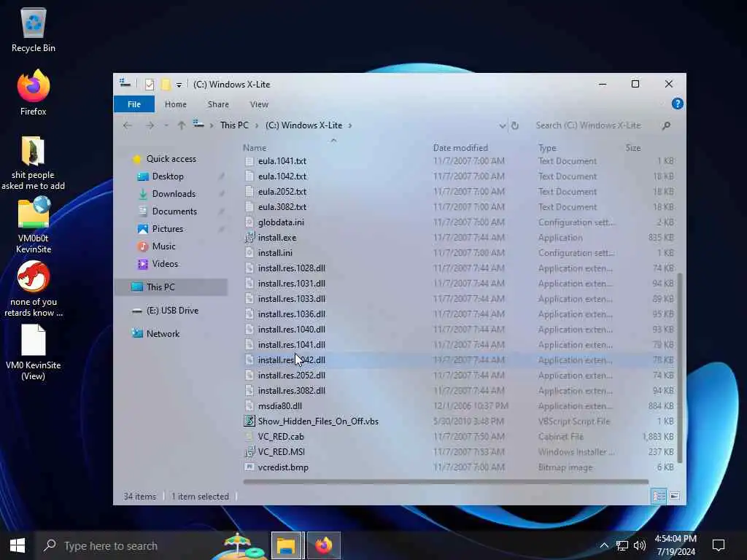Select the VM0b0t KevinSite desktop icon
747x560 pixels.
[x=34, y=225]
